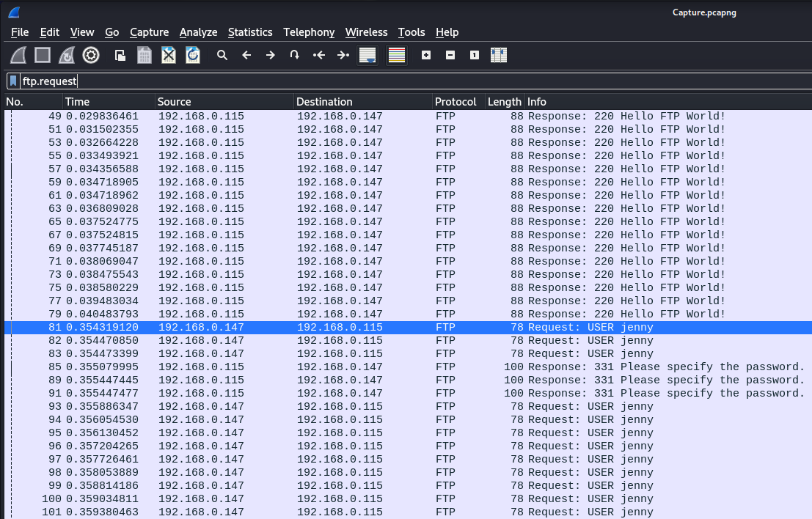Reload the capture file
The width and height of the screenshot is (812, 519).
(x=193, y=55)
